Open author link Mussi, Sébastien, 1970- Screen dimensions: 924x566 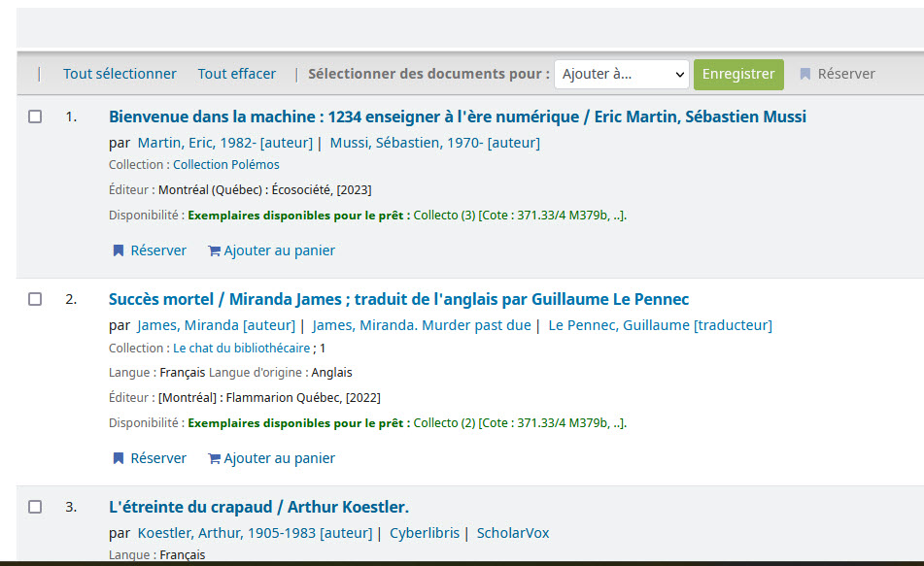click(x=435, y=143)
